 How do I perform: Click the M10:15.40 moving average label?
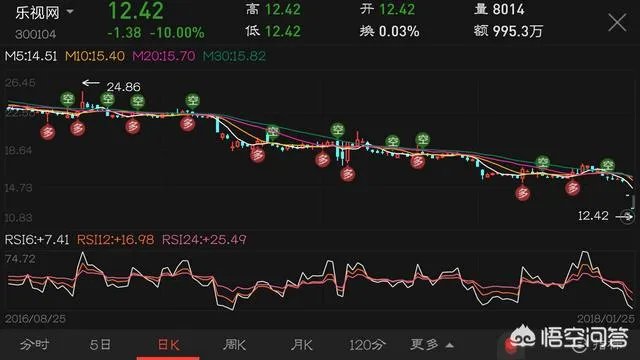tap(95, 56)
